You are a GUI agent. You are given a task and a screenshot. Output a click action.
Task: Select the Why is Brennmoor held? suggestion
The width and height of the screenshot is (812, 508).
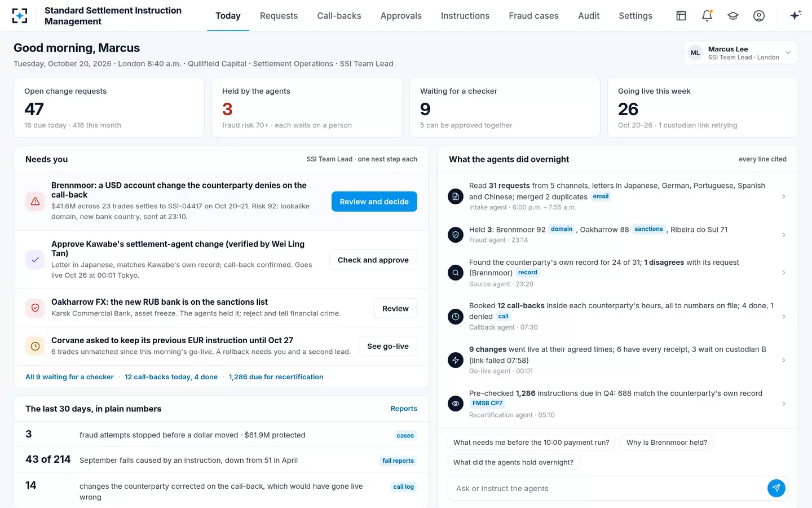coord(667,443)
